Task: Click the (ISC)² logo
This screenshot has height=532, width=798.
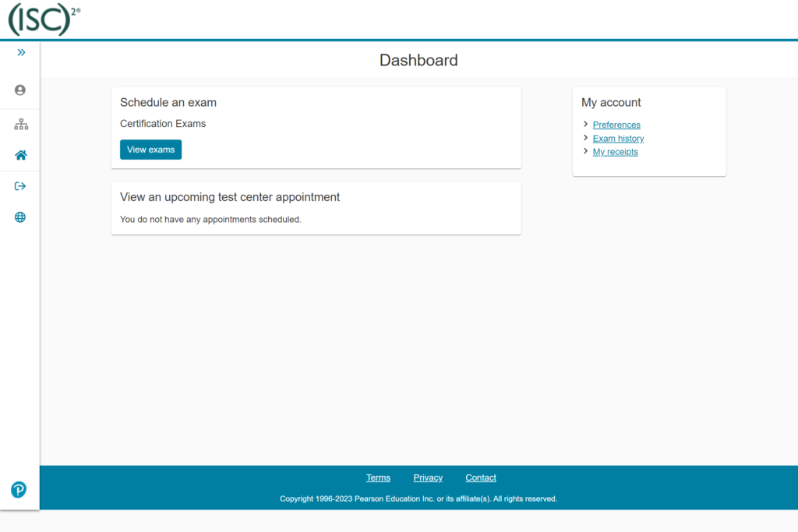Action: tap(44, 19)
